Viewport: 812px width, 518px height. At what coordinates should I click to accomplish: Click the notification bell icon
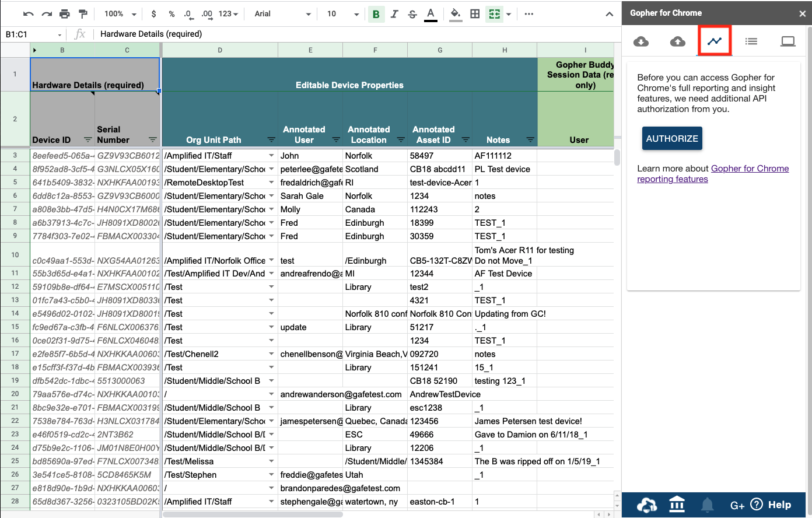point(708,505)
